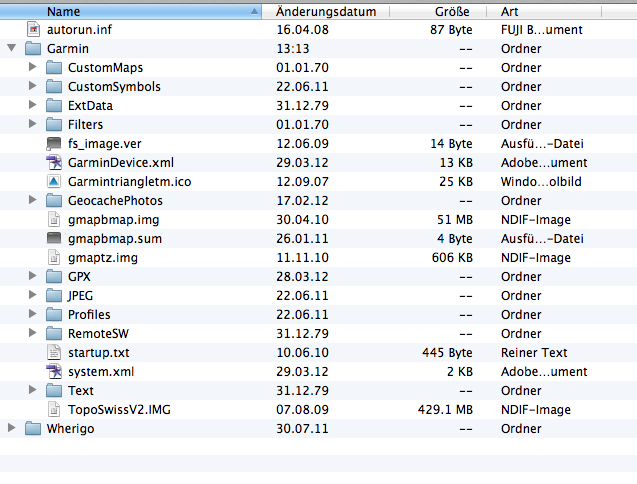Click the RemoteSW folder icon
Image resolution: width=637 pixels, height=484 pixels.
(54, 334)
